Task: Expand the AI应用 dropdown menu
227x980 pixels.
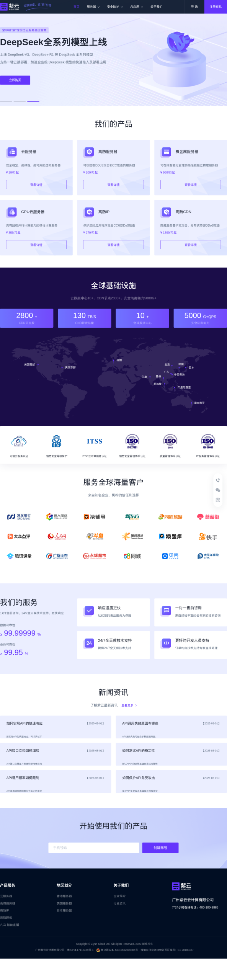Action: click(x=136, y=7)
